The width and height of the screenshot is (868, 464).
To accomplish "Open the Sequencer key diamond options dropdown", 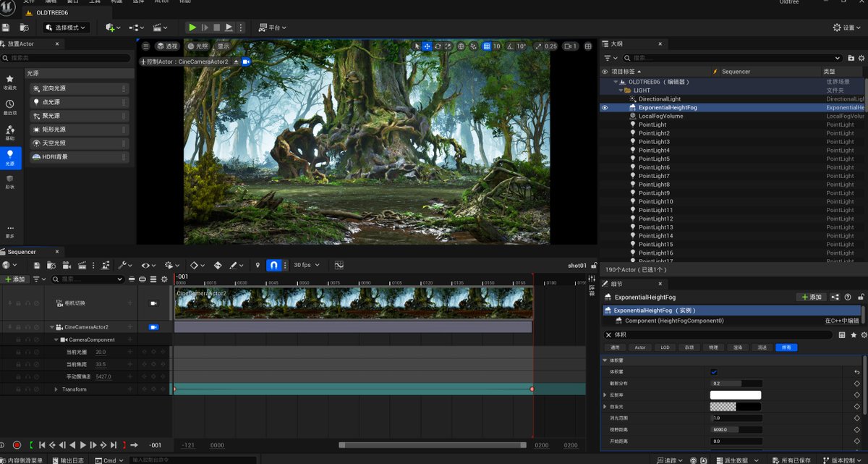I will [197, 266].
